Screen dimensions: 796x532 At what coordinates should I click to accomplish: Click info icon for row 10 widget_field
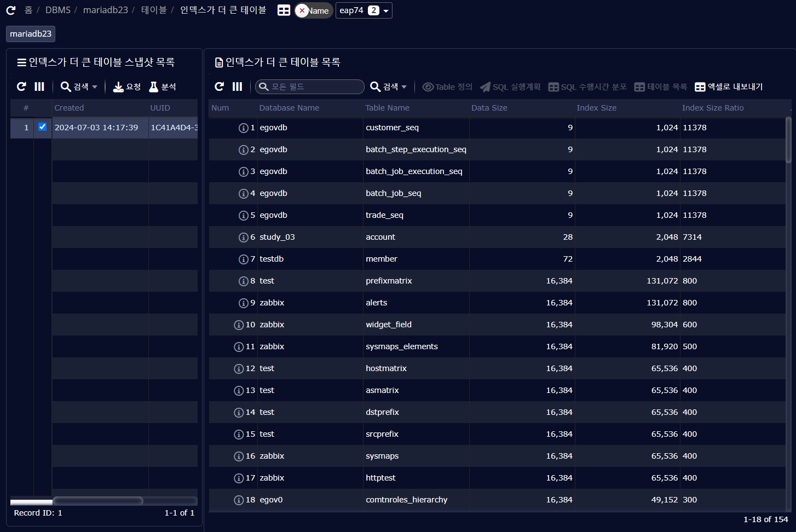pyautogui.click(x=239, y=325)
